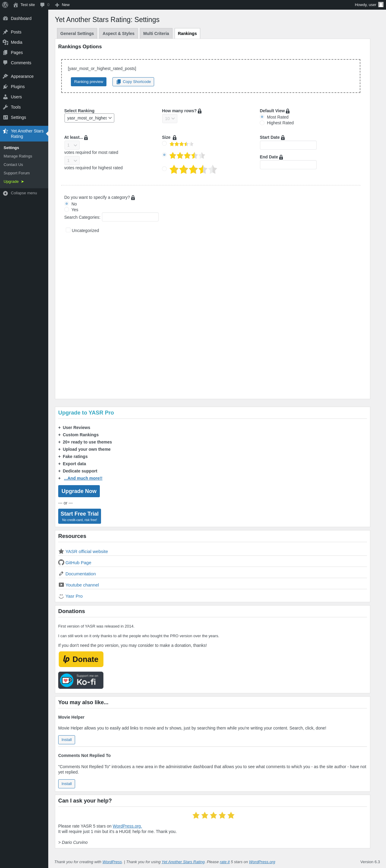Viewport: 386px width, 868px height.
Task: Install the Movie Helper plugin
Action: click(x=67, y=740)
